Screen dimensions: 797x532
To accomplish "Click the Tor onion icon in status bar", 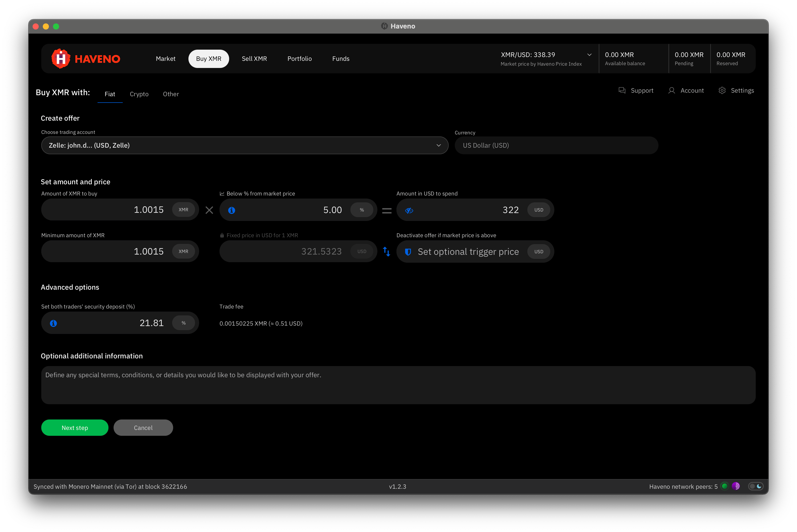I will [736, 486].
